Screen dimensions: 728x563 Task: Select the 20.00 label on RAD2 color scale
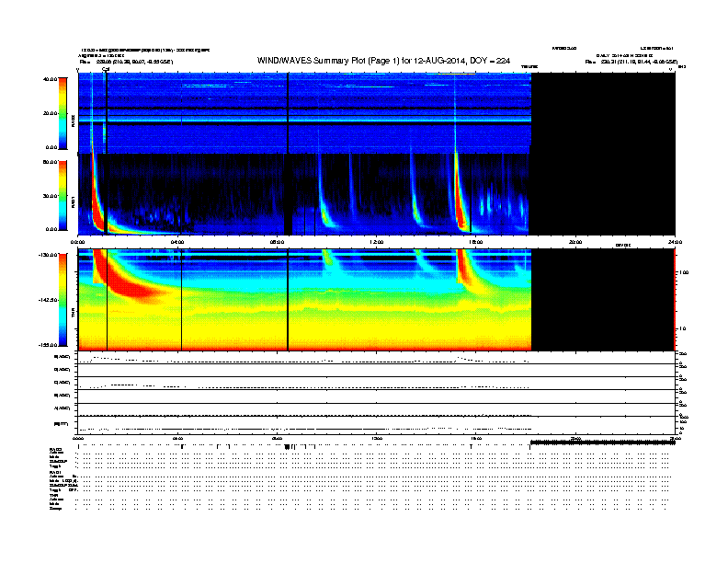click(x=50, y=113)
